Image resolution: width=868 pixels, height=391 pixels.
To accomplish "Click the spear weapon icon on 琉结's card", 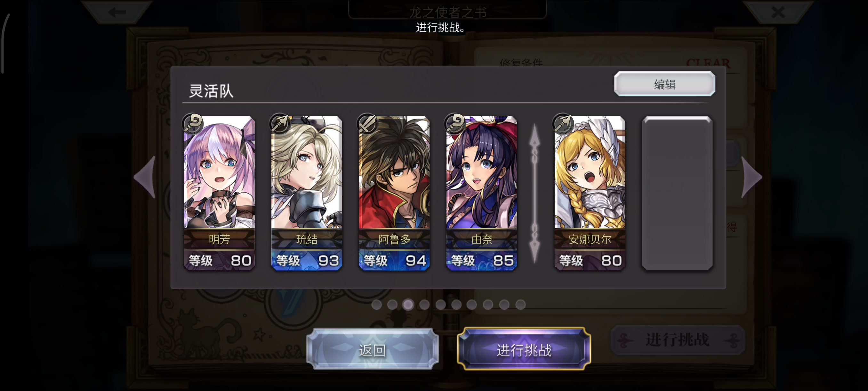I will click(x=280, y=123).
